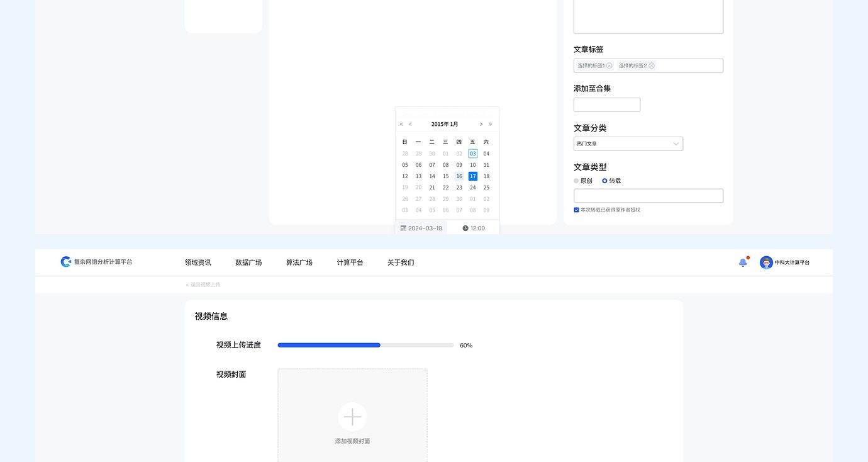Viewport: 868px width, 462px height.
Task: Select highlighted date 17 in calendar
Action: pyautogui.click(x=473, y=176)
